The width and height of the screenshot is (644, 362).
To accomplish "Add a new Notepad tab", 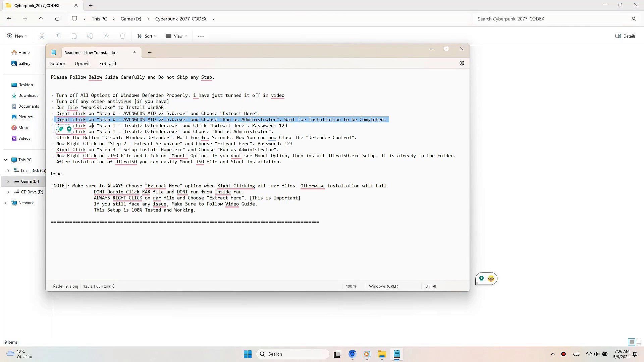I will 150,52.
